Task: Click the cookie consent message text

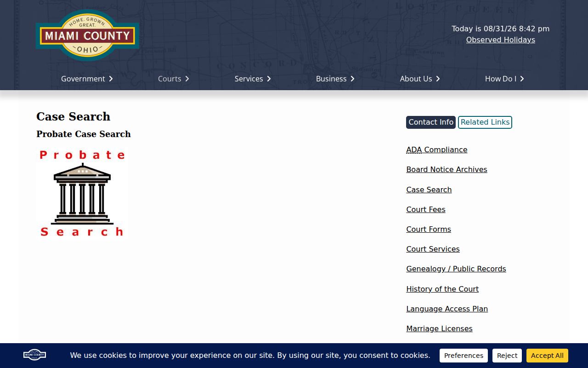Action: [250, 356]
